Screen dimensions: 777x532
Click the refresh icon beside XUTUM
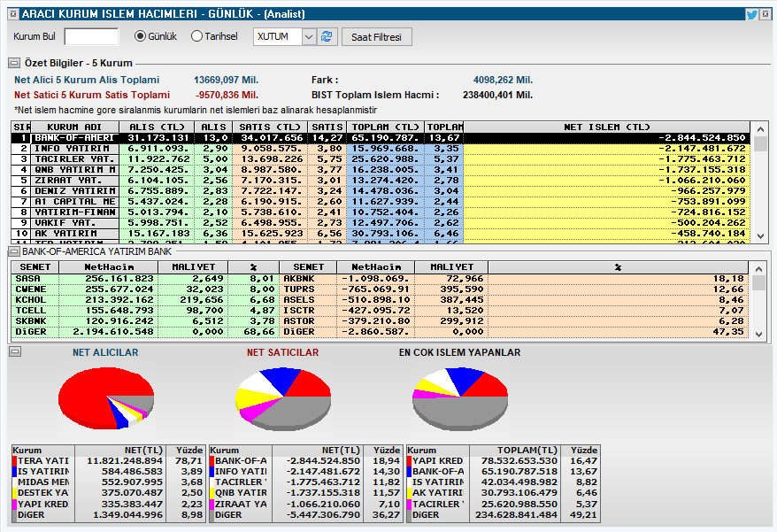[x=327, y=36]
